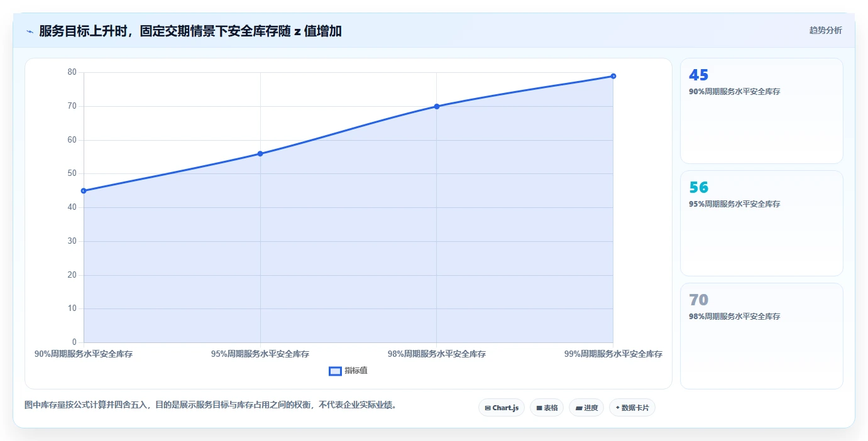Select the 进度 chip
Viewport: 868px width, 441px height.
tap(586, 408)
